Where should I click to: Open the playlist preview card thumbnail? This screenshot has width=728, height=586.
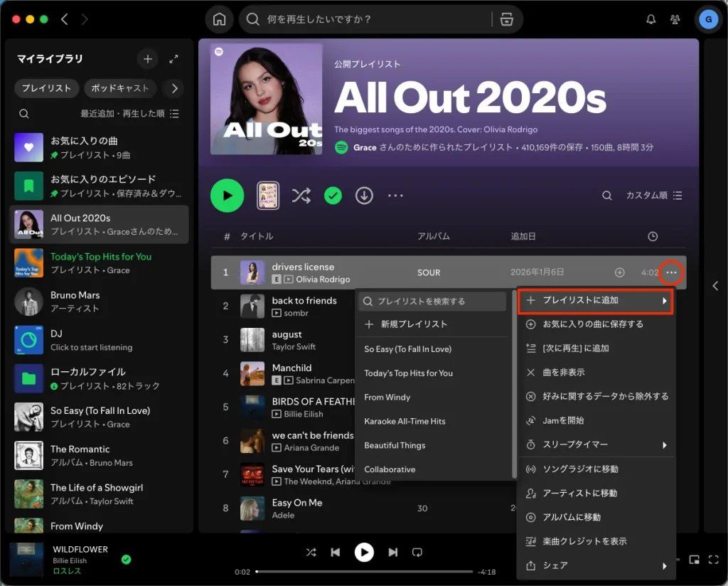(x=268, y=196)
